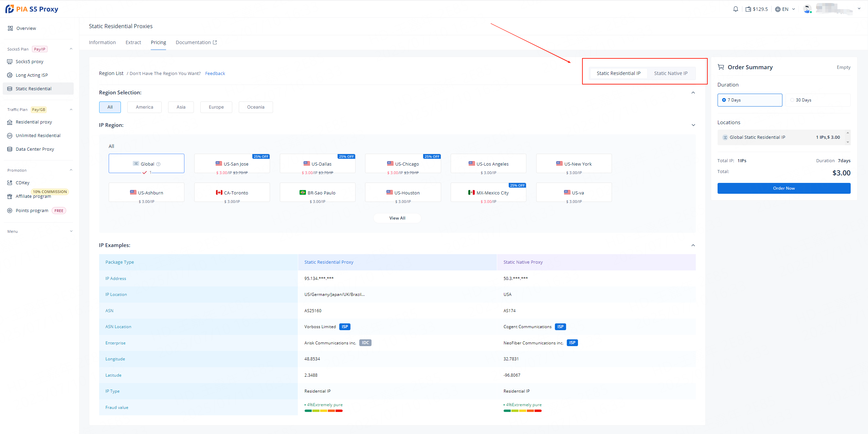The image size is (868, 434).
Task: Collapse the IP Region section
Action: (693, 125)
